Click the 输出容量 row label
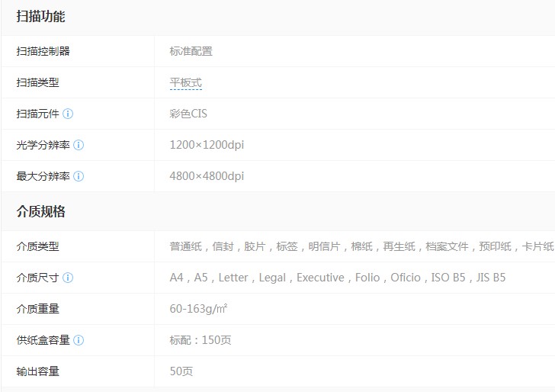The width and height of the screenshot is (555, 392). pyautogui.click(x=37, y=371)
